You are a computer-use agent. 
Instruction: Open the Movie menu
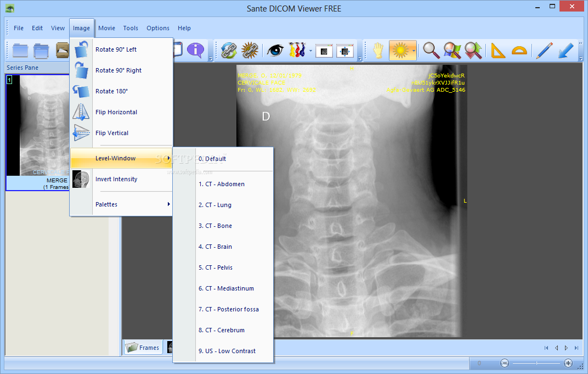106,28
